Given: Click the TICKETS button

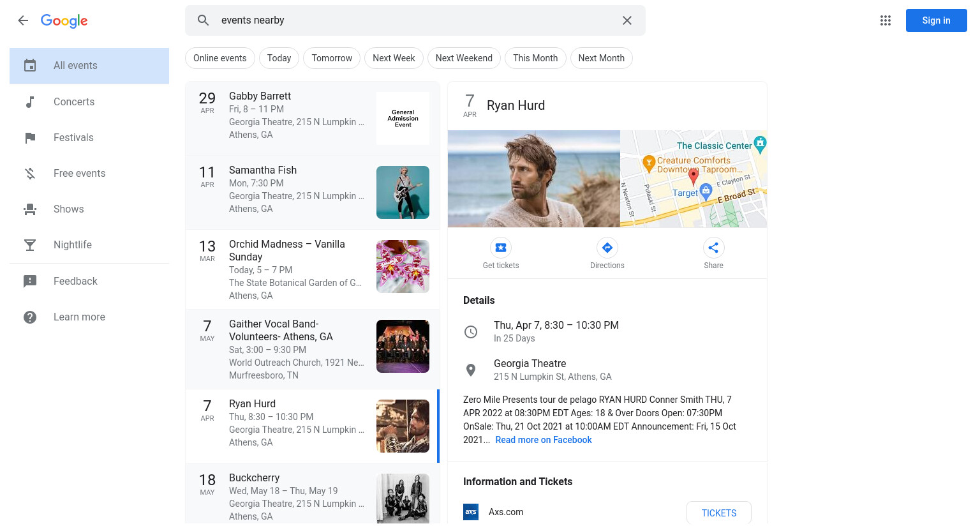Looking at the screenshot, I should [x=719, y=513].
